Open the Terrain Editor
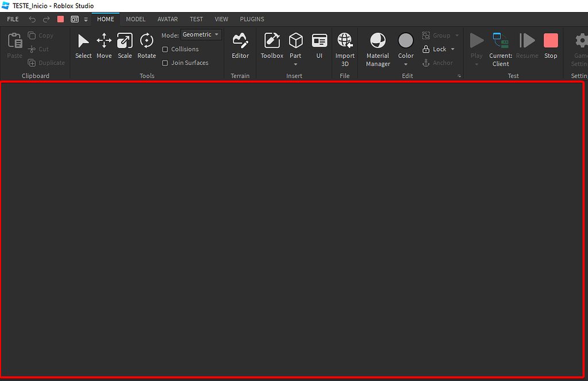 (x=240, y=46)
